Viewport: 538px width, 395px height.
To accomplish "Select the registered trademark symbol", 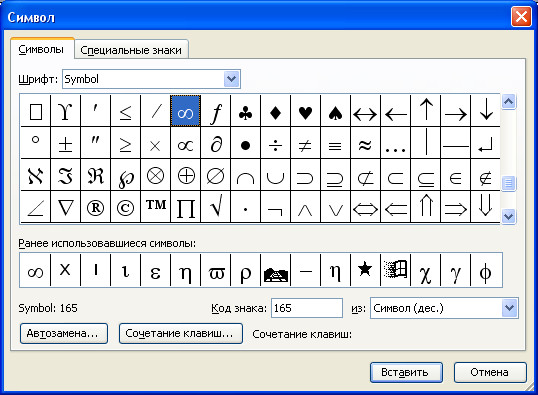I will point(95,207).
